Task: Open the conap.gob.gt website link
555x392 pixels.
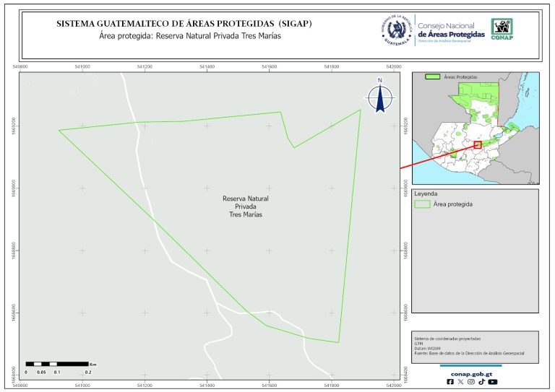Action: [471, 374]
